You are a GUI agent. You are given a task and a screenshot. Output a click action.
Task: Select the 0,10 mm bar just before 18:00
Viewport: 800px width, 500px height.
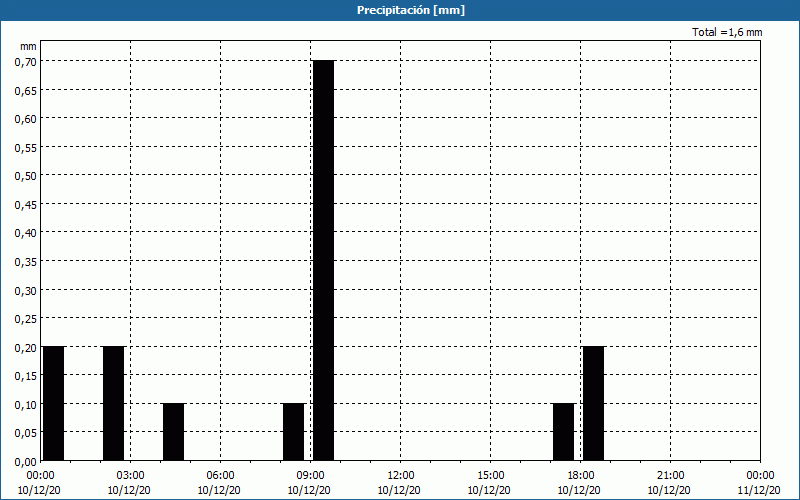tap(563, 432)
